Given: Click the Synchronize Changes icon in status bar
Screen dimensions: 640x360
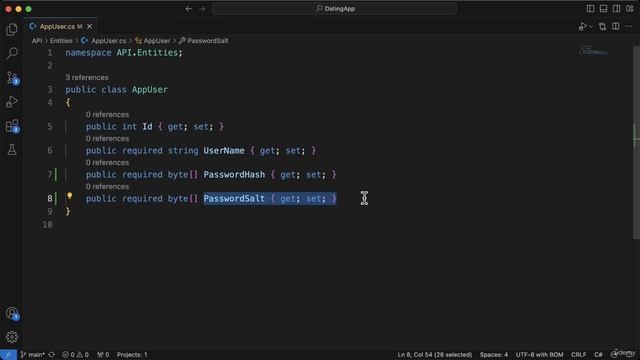Looking at the screenshot, I should tap(52, 355).
